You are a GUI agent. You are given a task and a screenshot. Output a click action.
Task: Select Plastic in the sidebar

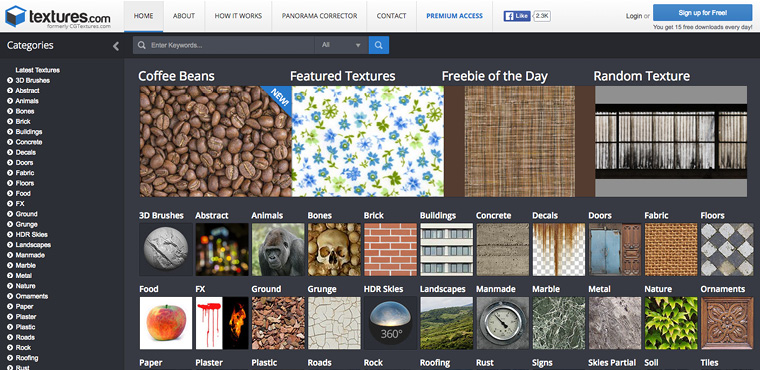[x=25, y=327]
